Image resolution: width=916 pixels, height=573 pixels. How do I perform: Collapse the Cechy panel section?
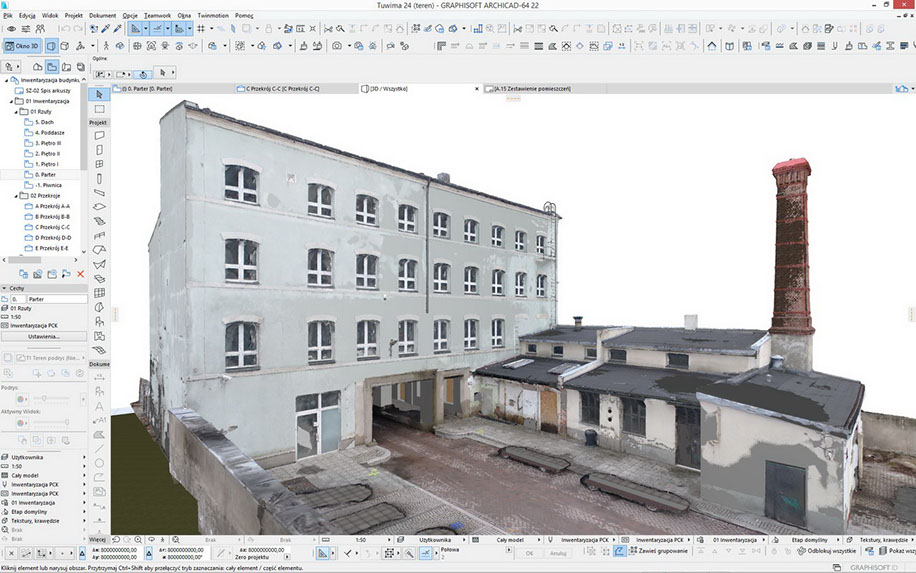pyautogui.click(x=5, y=287)
